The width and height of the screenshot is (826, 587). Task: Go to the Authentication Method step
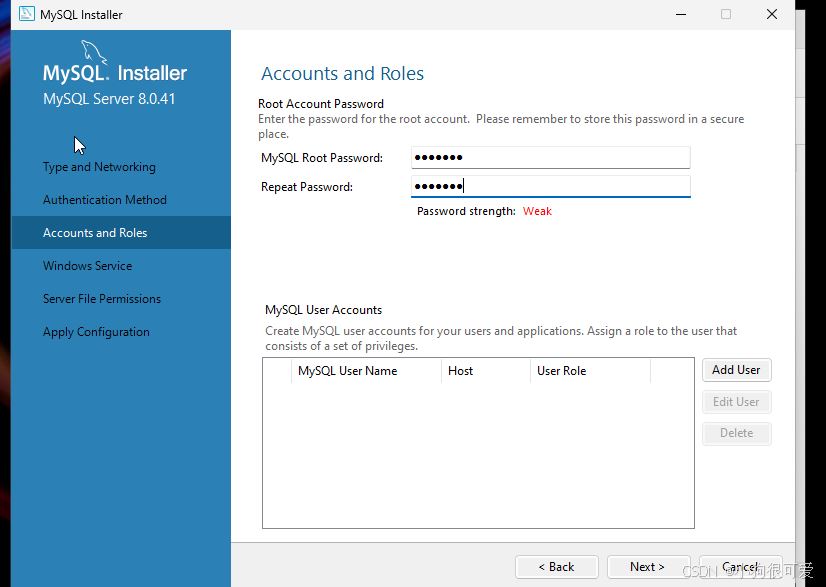[105, 200]
